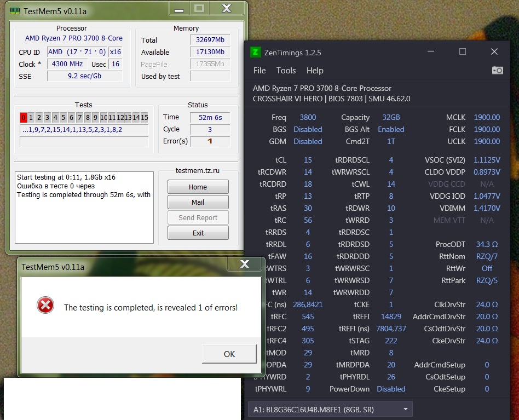
Task: Select the red test 0 box
Action: click(23, 117)
